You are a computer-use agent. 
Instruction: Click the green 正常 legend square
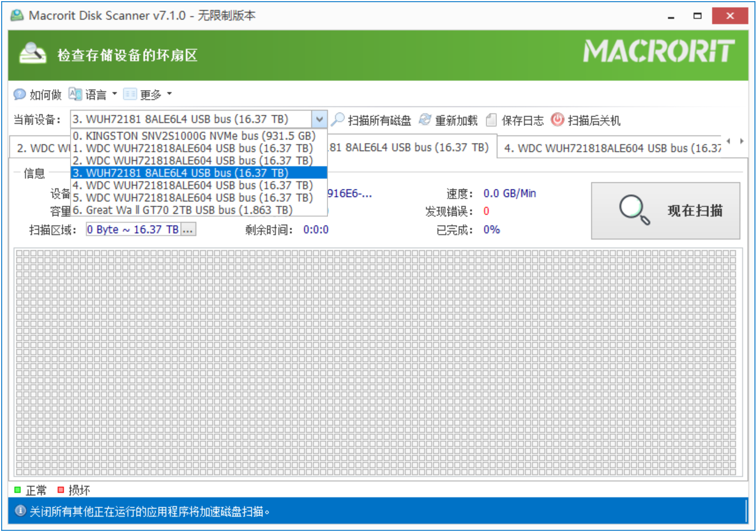[18, 489]
